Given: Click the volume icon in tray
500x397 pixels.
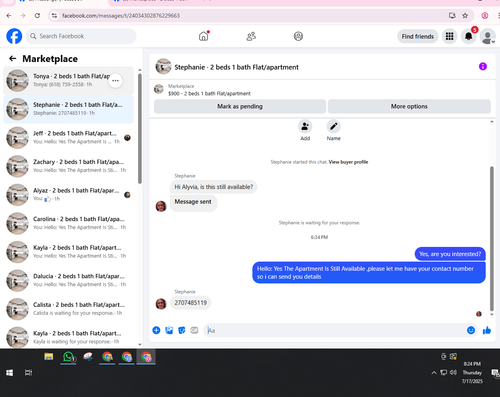Looking at the screenshot, I should (453, 372).
